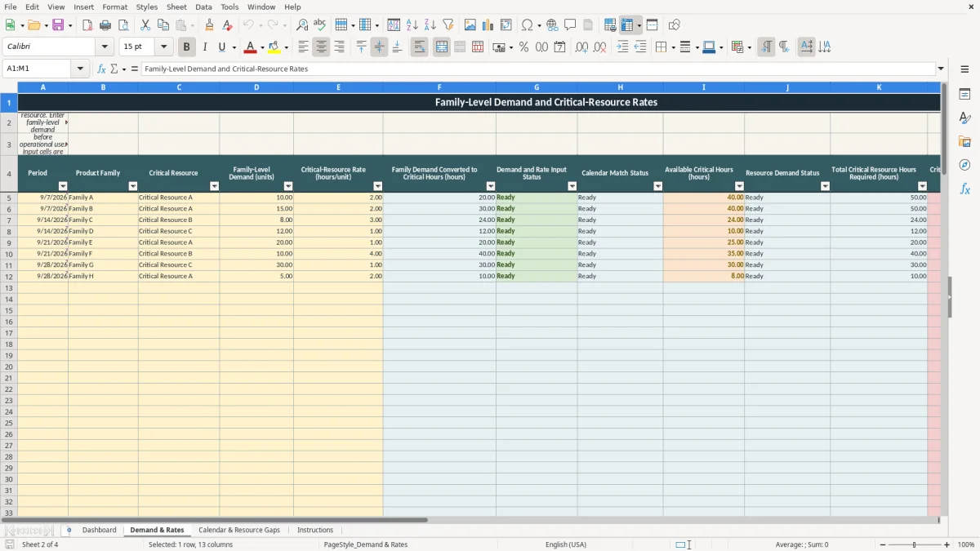The image size is (980, 551).
Task: Insert an image
Action: click(x=470, y=25)
